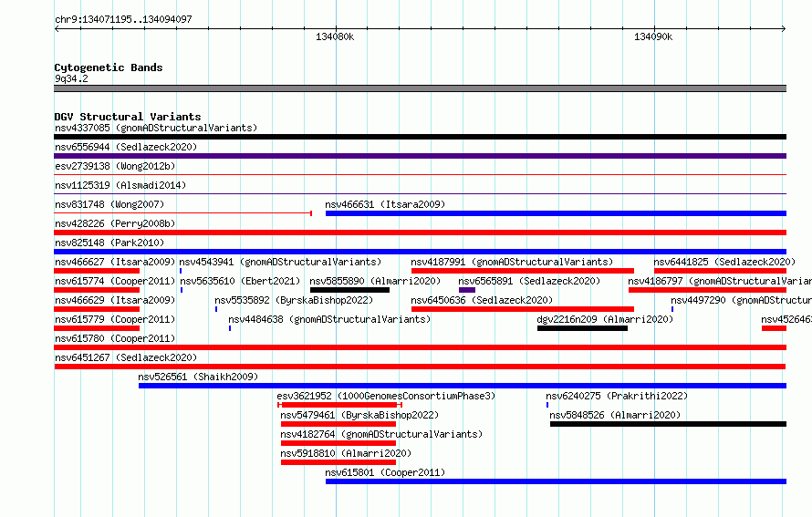Viewport: 812px width, 517px height.
Task: Click nsv831748 (Wong2007) variant label
Action: 109,204
